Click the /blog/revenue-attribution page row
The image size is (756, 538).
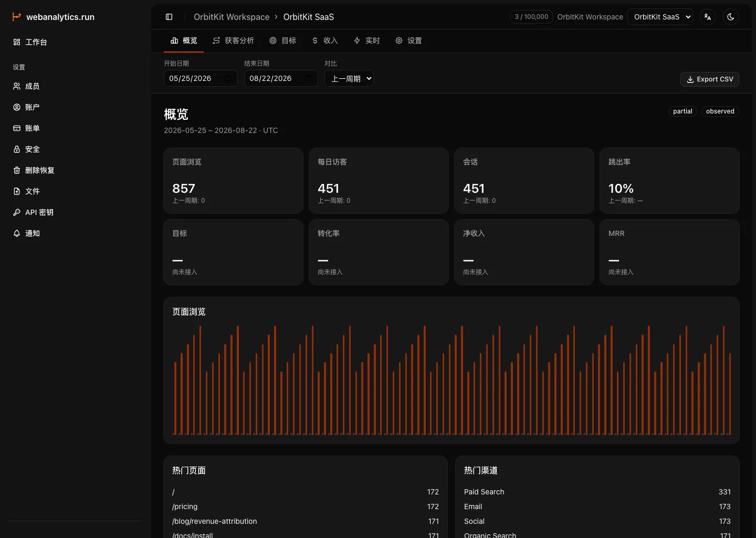click(x=306, y=521)
